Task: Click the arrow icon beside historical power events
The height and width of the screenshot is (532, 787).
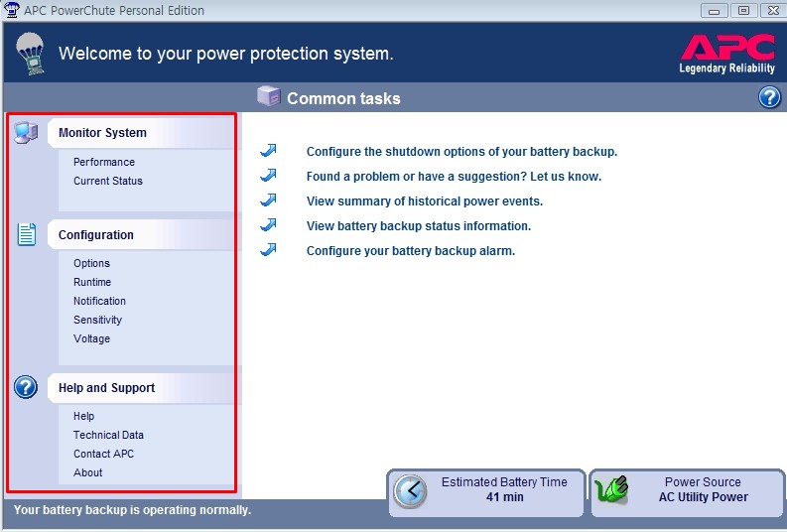Action: click(269, 200)
